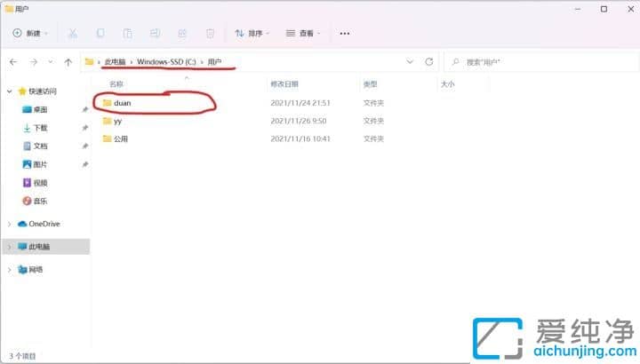
Task: Click the Delete trash icon in toolbar
Action: coord(210,33)
